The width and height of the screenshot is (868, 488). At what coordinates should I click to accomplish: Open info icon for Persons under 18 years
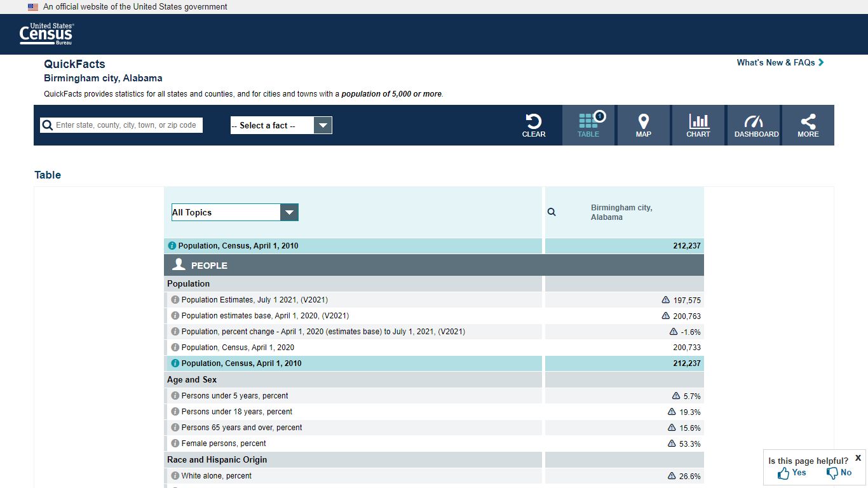(x=175, y=412)
